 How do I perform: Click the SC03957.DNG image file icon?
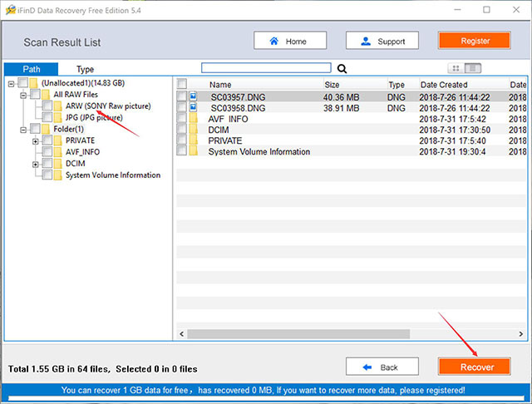pos(193,96)
